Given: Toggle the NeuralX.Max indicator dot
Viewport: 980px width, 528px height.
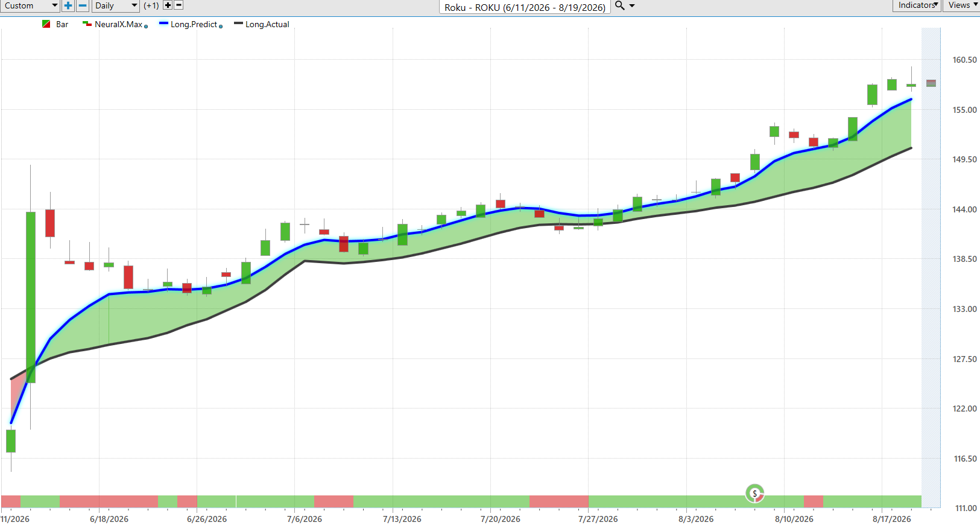Looking at the screenshot, I should point(146,27).
